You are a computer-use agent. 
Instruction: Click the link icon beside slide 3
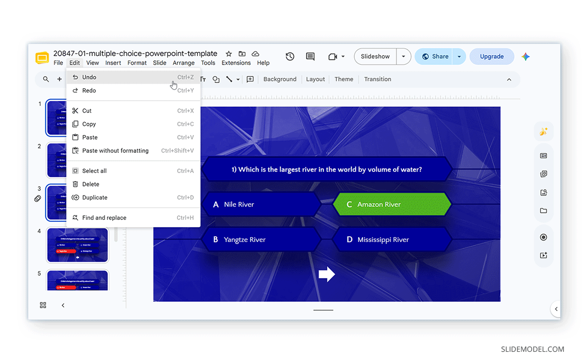click(x=38, y=198)
